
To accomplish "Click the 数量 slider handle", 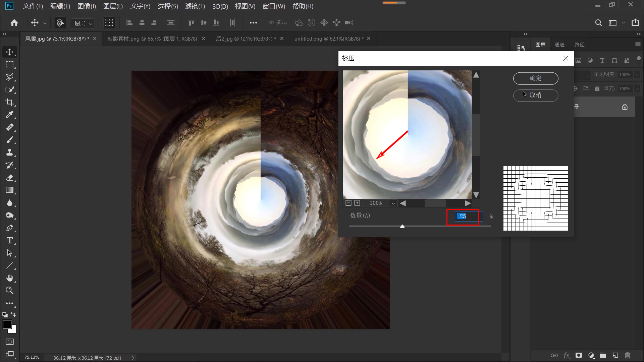I will [x=402, y=227].
